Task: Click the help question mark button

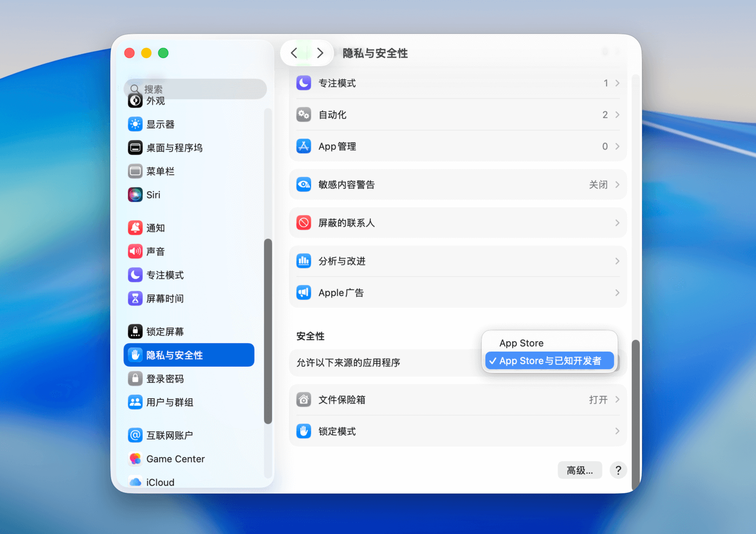Action: point(618,470)
